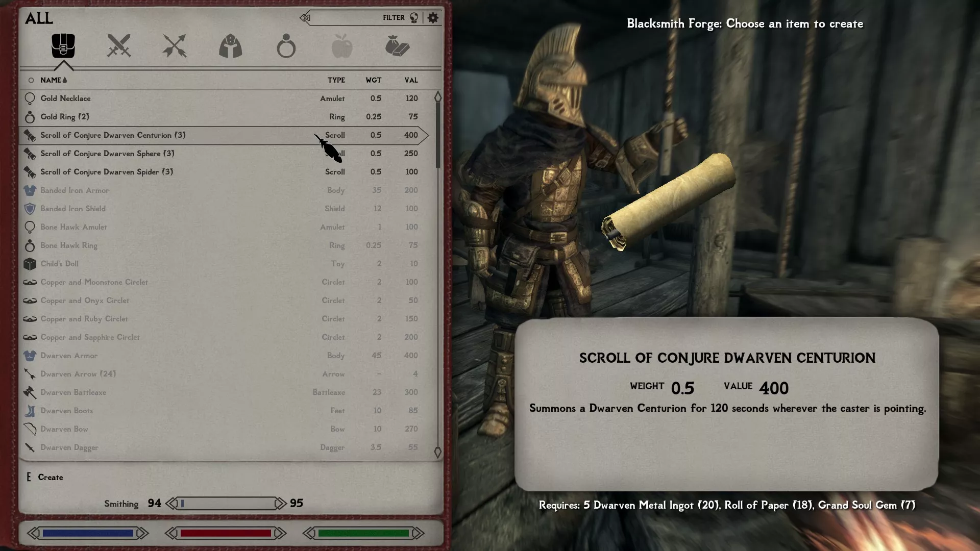Select Copper and Ruby Circlet entry
The width and height of the screenshot is (980, 551).
(x=224, y=319)
